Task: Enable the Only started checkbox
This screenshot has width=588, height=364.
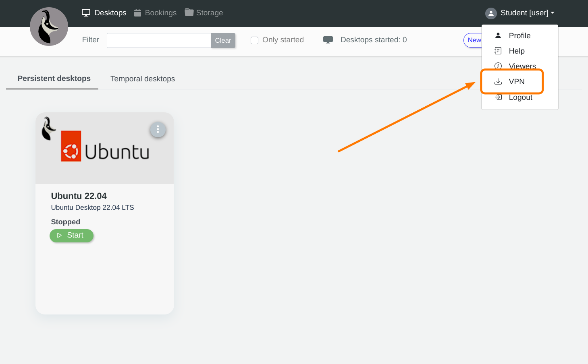Action: [254, 40]
